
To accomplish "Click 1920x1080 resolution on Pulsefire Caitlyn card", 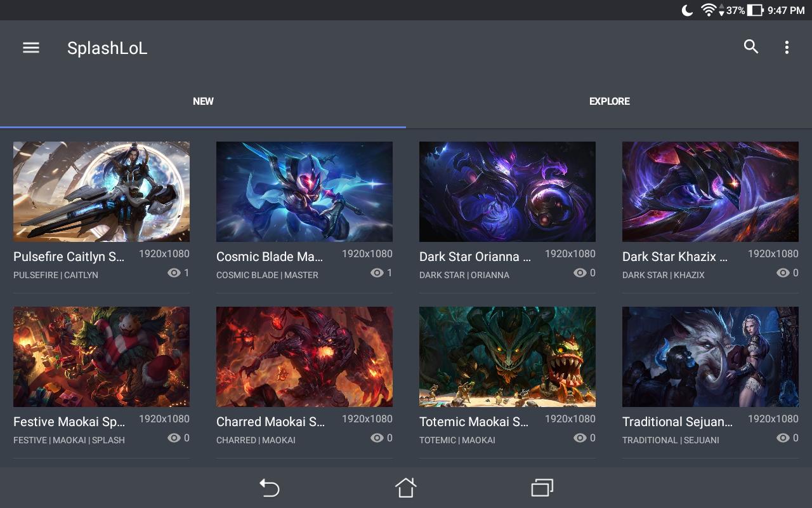I will (164, 253).
